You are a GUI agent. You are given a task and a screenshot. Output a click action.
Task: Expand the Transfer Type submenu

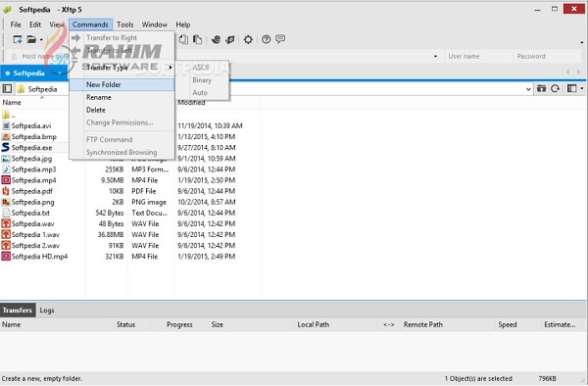122,68
